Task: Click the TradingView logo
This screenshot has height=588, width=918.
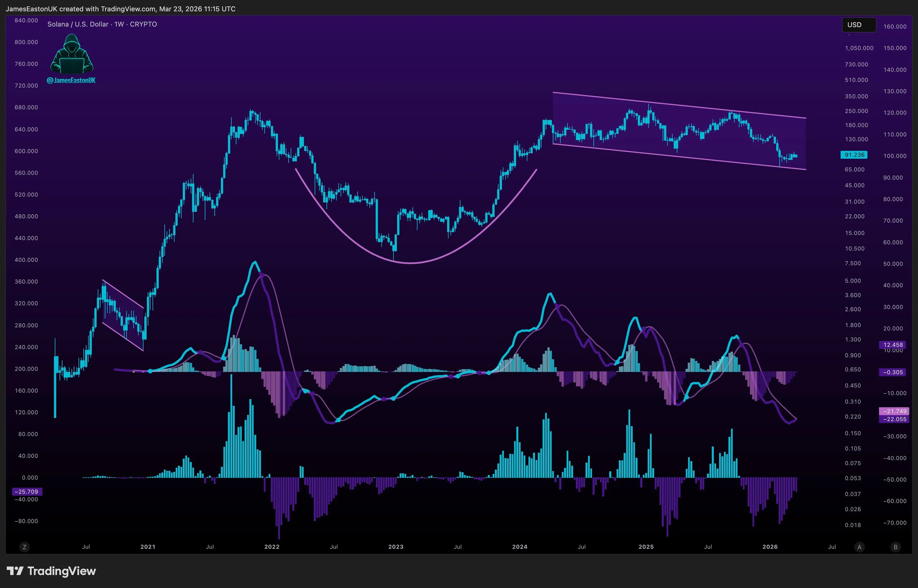Action: point(51,571)
